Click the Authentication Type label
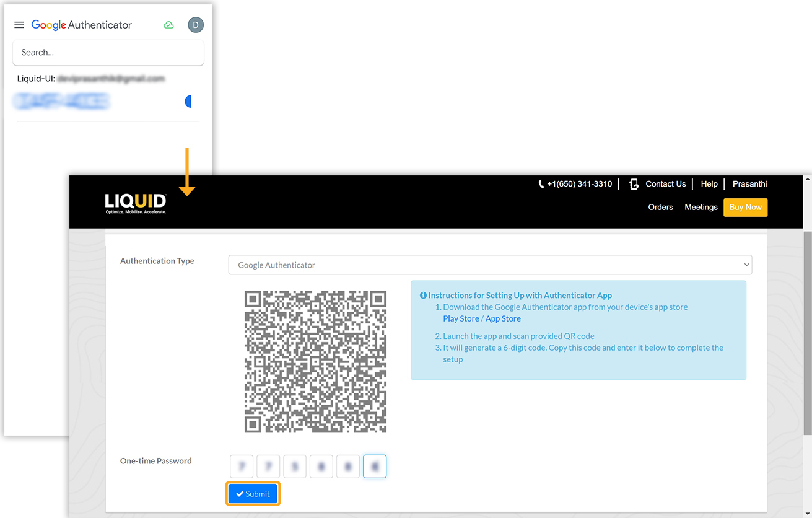 (157, 261)
